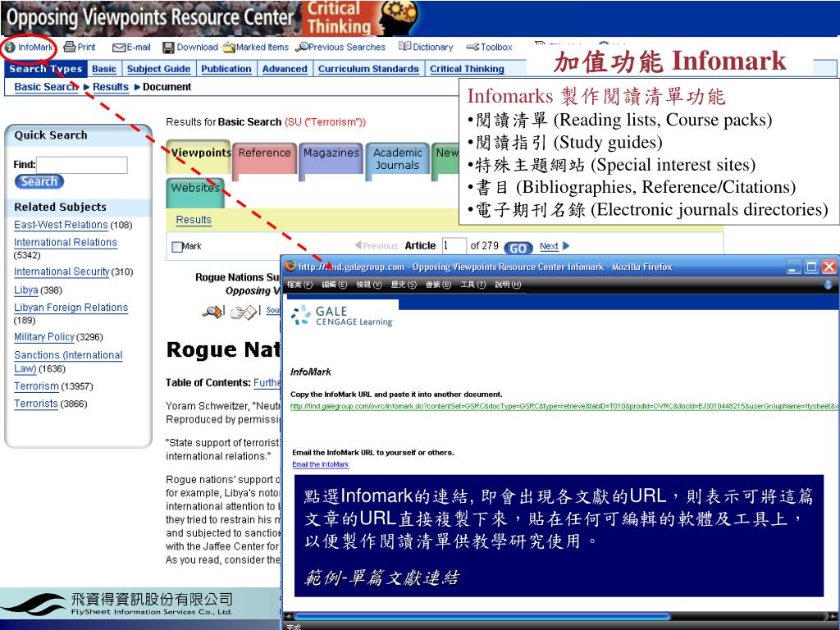Click the hand-pointing icon below the article title
The image size is (840, 630).
click(x=244, y=312)
